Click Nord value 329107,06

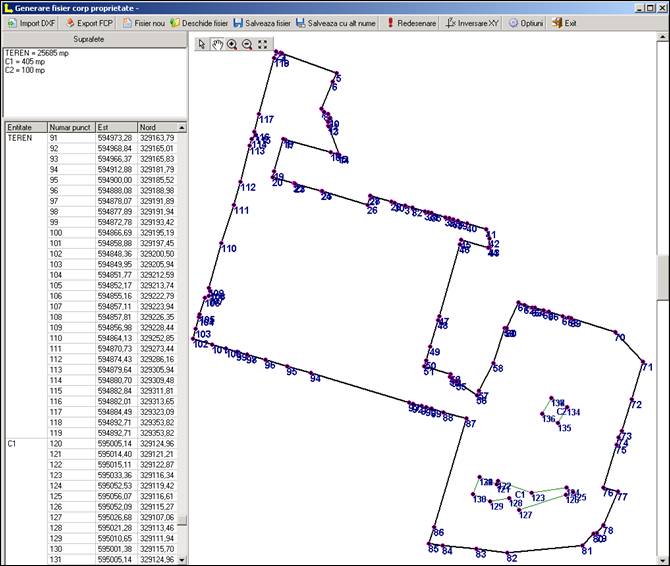coord(157,517)
